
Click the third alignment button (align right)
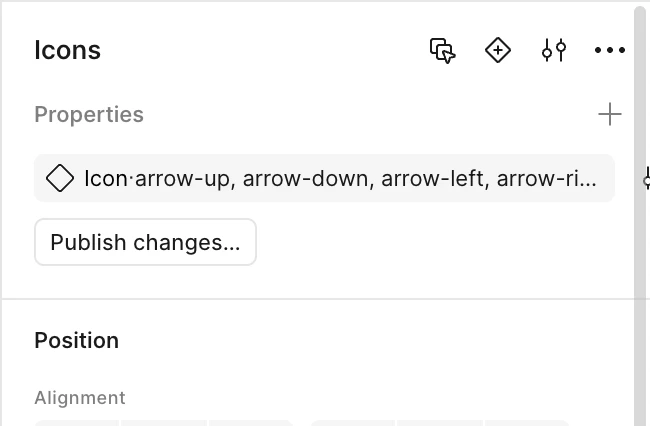coord(252,423)
